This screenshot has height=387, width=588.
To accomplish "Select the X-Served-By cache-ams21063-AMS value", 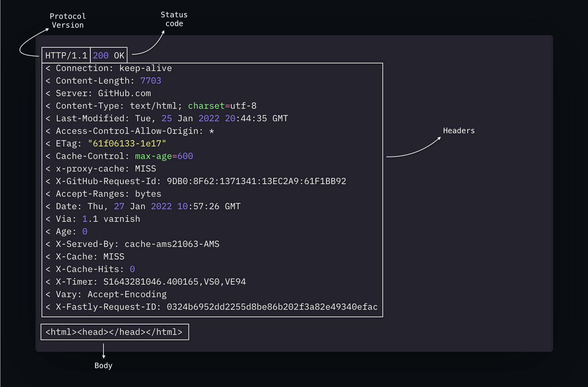I will (x=172, y=244).
